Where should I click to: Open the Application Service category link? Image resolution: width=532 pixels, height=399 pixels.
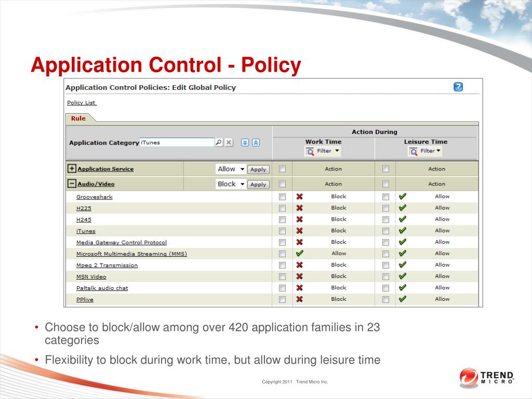point(105,169)
